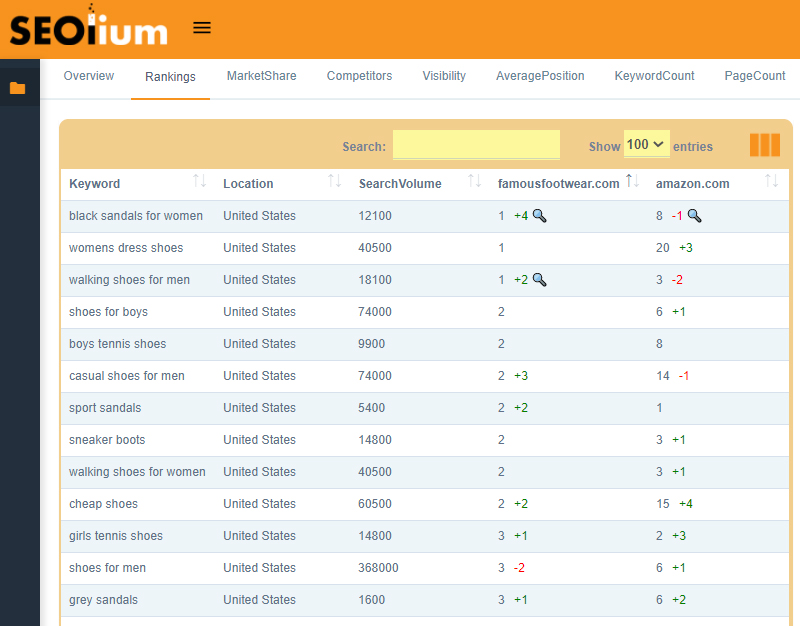Sort by Keyword column
800x626 pixels.
point(199,181)
